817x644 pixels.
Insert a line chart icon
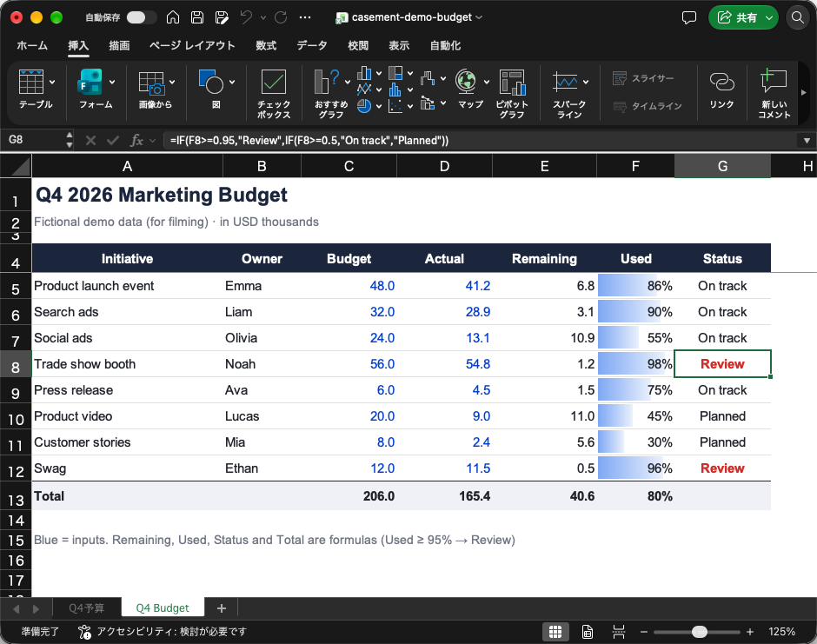pos(364,90)
